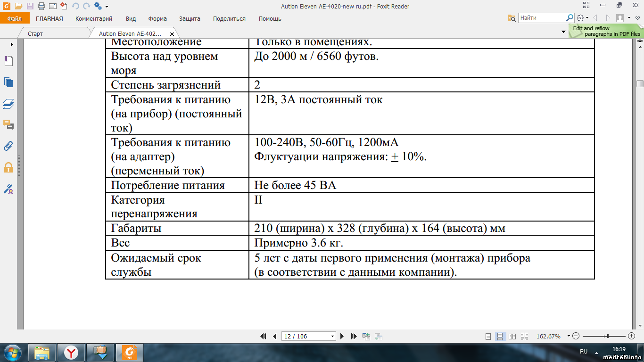Click the Найти search input field
The width and height of the screenshot is (644, 362).
542,18
